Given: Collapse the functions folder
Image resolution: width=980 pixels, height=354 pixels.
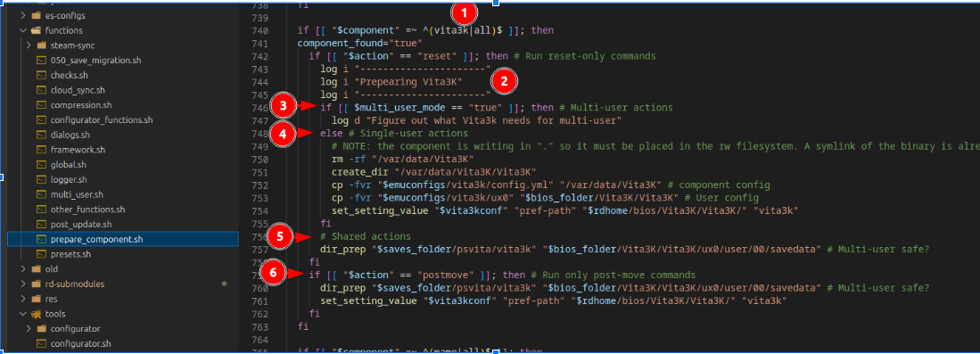Looking at the screenshot, I should point(23,30).
